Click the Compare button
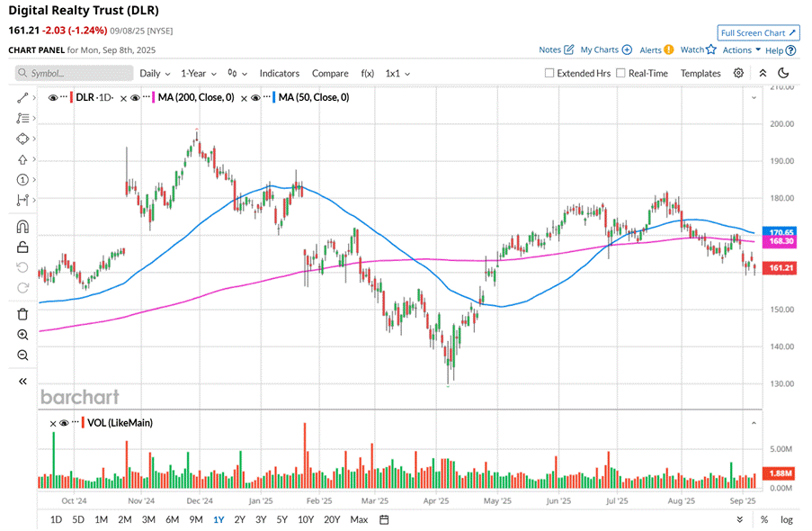This screenshot has height=531, width=812. 330,74
